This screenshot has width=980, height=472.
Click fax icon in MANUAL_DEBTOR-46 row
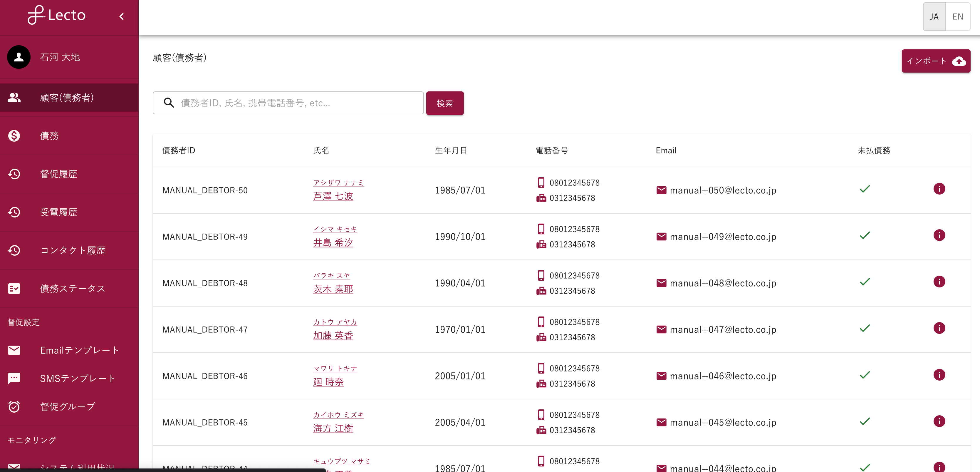541,384
